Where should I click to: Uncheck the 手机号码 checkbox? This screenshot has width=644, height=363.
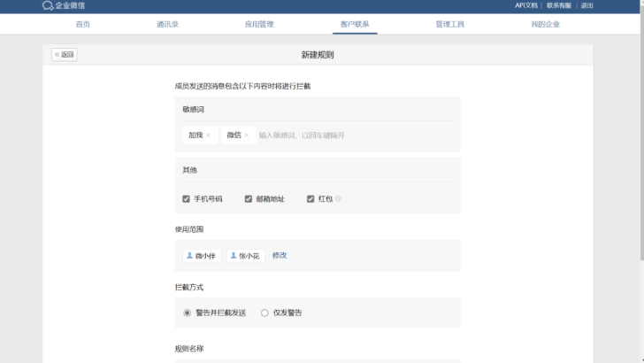187,199
